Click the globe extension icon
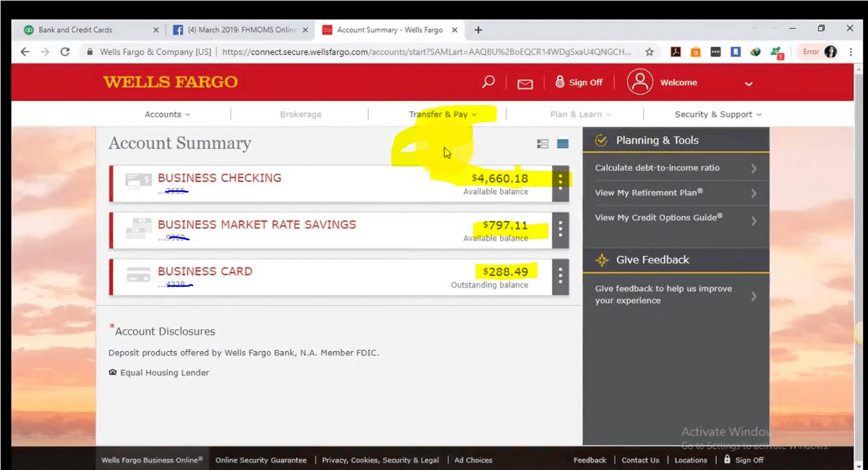The width and height of the screenshot is (868, 470). coord(756,52)
